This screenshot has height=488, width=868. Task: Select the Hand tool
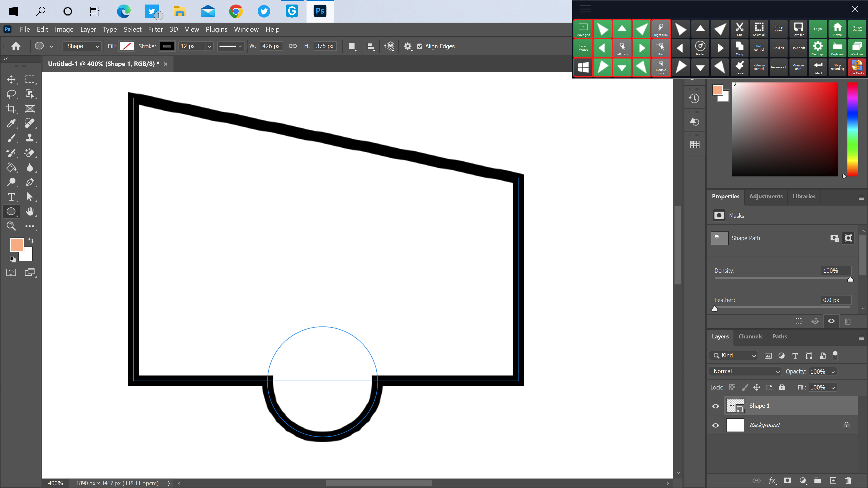click(x=30, y=211)
